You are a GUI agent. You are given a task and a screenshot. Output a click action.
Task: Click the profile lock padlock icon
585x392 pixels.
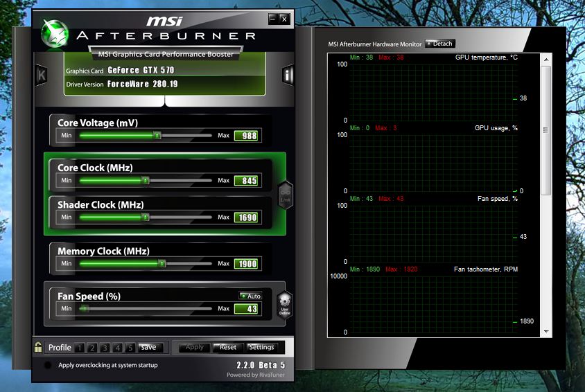38,347
